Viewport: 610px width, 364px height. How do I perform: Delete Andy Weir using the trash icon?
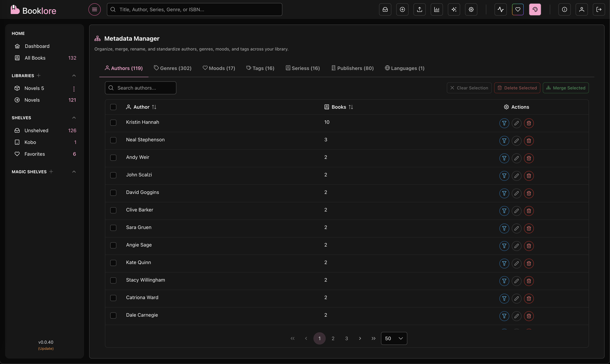[x=529, y=158]
